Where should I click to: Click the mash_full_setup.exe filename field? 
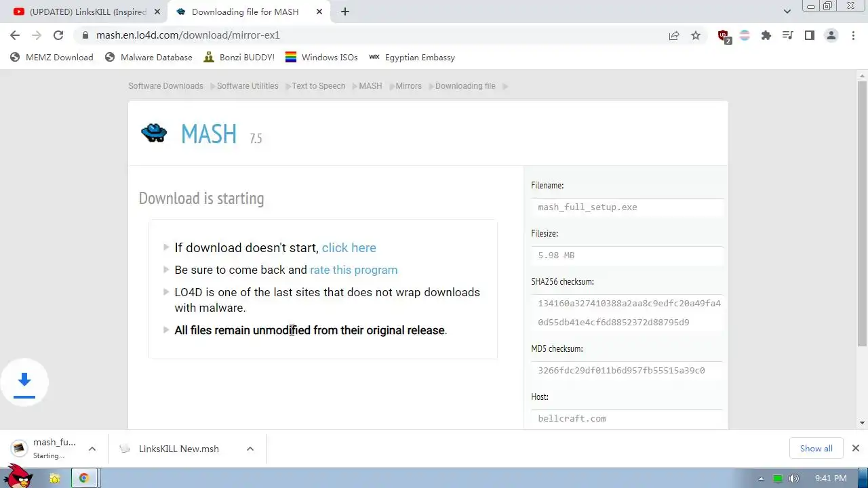point(627,207)
